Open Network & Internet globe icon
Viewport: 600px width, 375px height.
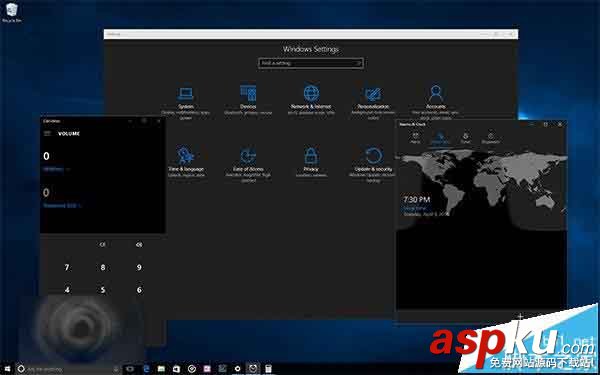click(x=311, y=93)
